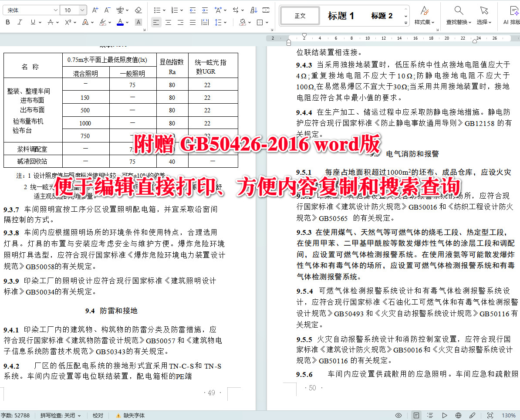Viewport: 520px width, 420px height.
Task: Open line spacing options
Action: 218,22
